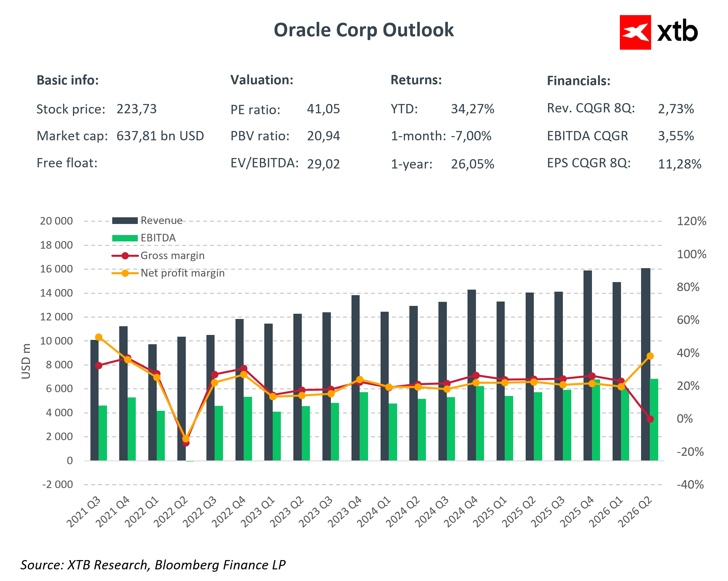Click the 2026 Q2 net profit margin point
Viewport: 728px width, 581px height.
coord(650,356)
